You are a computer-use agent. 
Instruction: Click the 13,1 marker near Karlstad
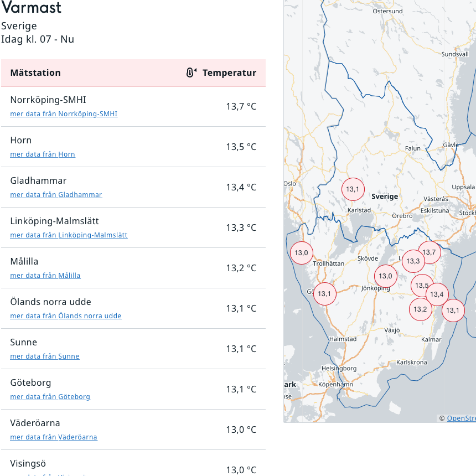pyautogui.click(x=353, y=189)
